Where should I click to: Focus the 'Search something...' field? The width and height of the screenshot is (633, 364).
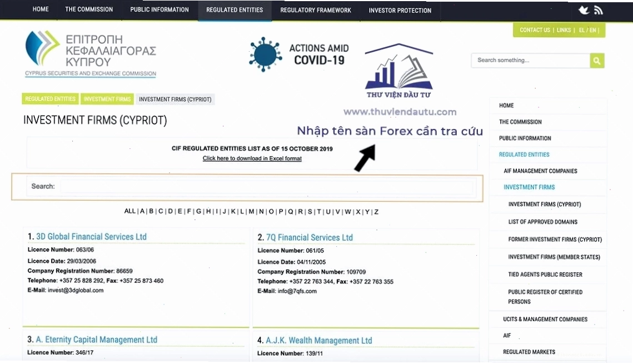530,61
